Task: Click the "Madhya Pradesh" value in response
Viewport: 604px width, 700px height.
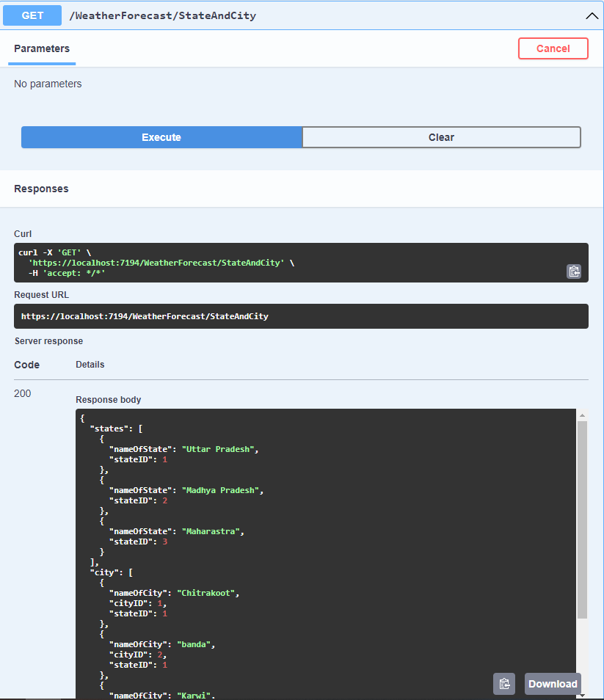Action: point(220,490)
